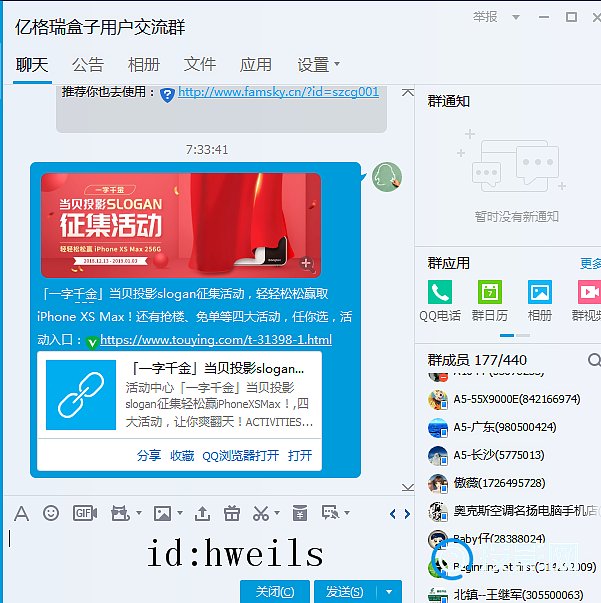Click the upload file icon
Screen dimensions: 601x603
tap(202, 513)
